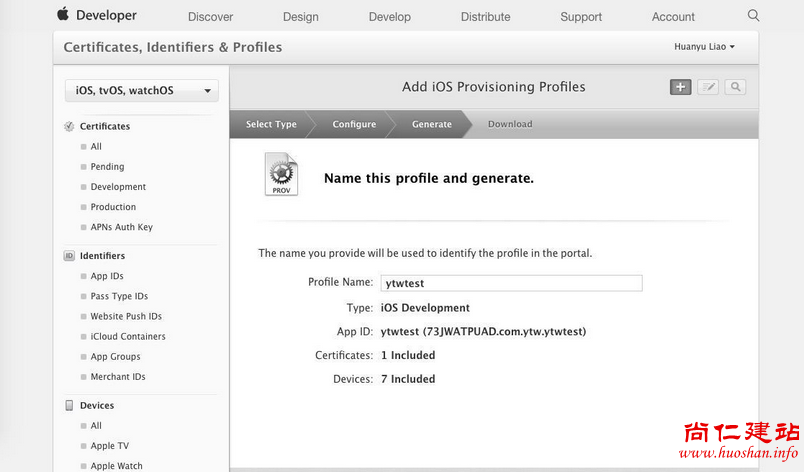The height and width of the screenshot is (472, 804).
Task: Click the Devices section icon
Action: click(69, 406)
